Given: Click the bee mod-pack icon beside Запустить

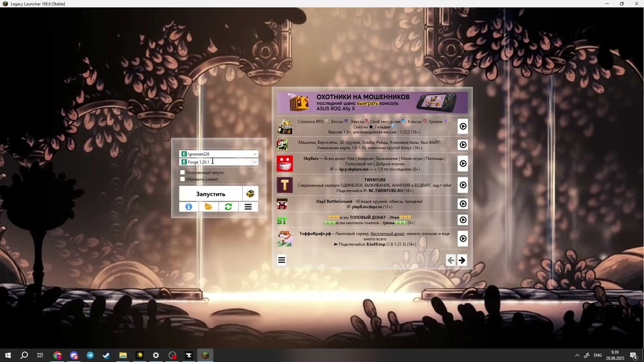Looking at the screenshot, I should pyautogui.click(x=250, y=194).
